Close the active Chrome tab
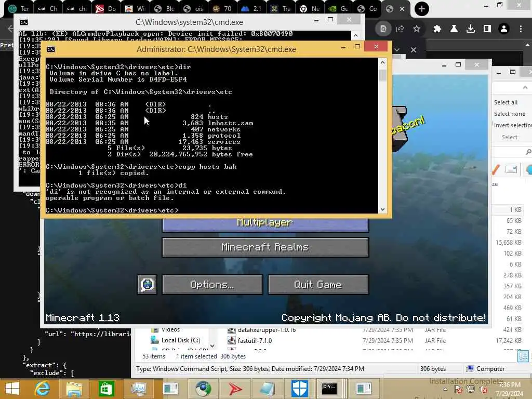The width and height of the screenshot is (532, 399). click(x=402, y=9)
